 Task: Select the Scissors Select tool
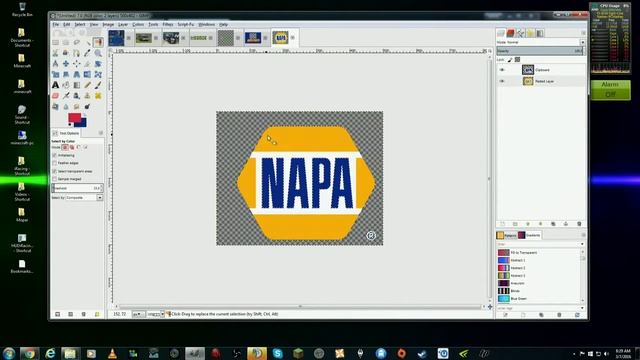pyautogui.click(x=56, y=53)
